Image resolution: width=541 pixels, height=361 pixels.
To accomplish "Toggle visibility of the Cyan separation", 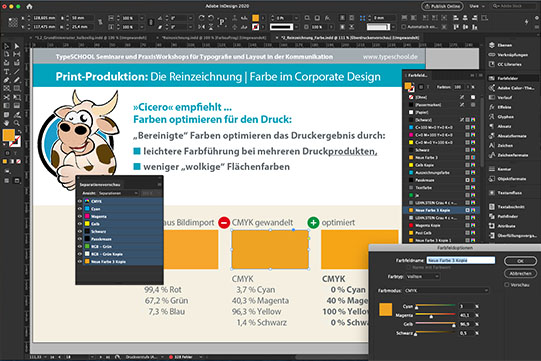I will [x=80, y=209].
